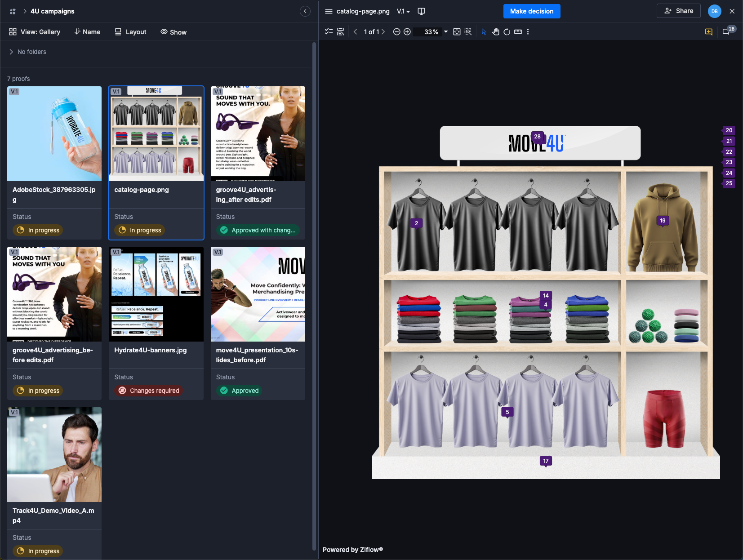Screen dimensions: 743x560
Task: Go to the previous page arrow
Action: pyautogui.click(x=355, y=32)
